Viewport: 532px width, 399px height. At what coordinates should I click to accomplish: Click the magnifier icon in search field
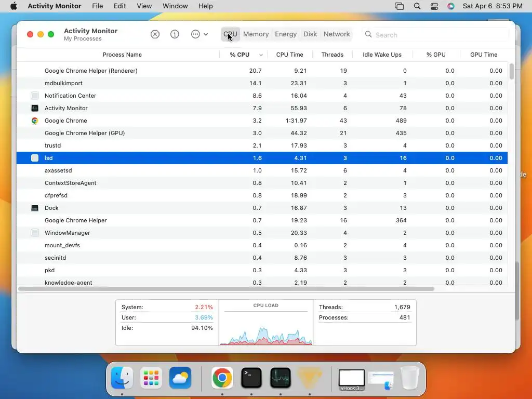click(368, 34)
